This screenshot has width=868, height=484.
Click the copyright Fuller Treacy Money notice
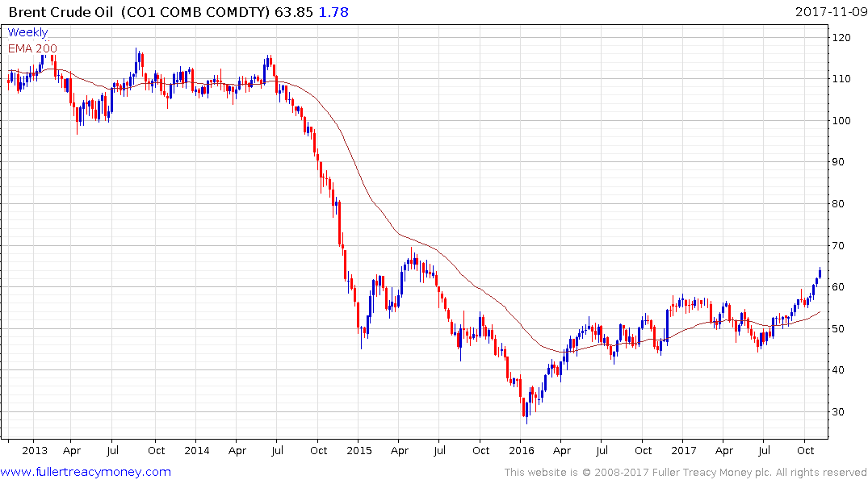[686, 473]
